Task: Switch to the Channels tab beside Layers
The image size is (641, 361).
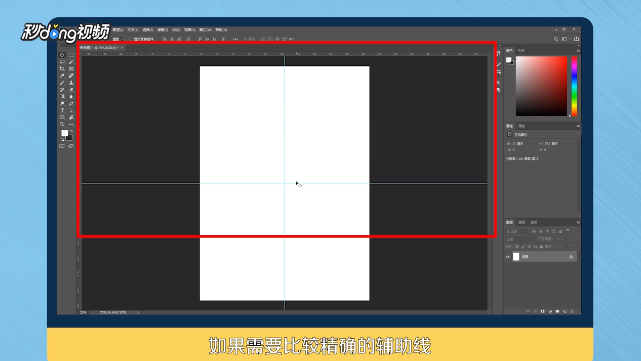Action: (521, 222)
